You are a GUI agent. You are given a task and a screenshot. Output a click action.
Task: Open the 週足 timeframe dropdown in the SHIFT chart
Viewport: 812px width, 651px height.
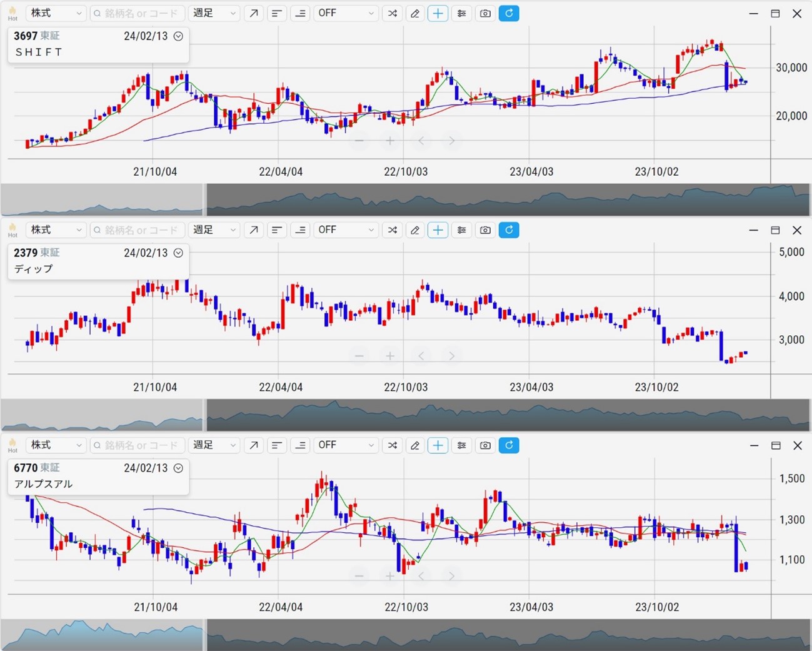click(214, 13)
